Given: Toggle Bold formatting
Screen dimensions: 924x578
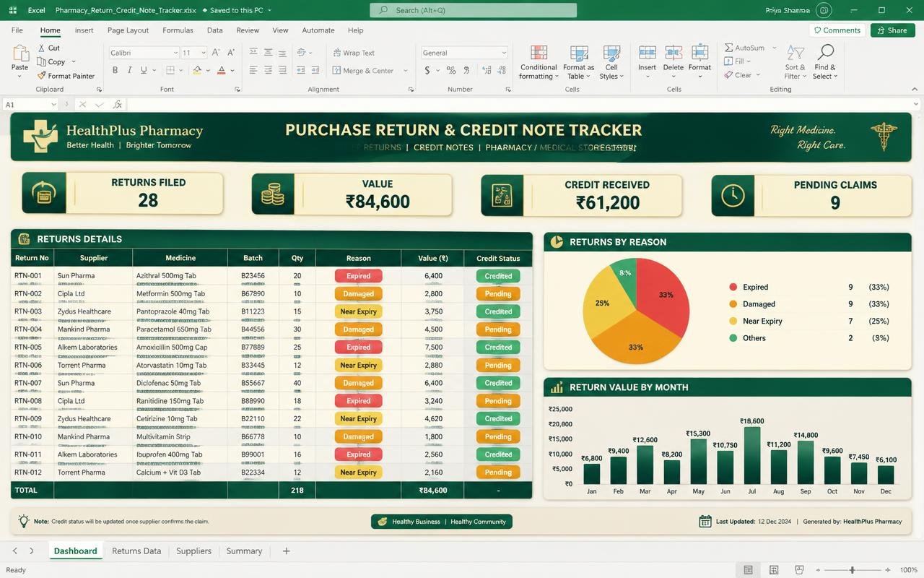Looking at the screenshot, I should (x=115, y=70).
